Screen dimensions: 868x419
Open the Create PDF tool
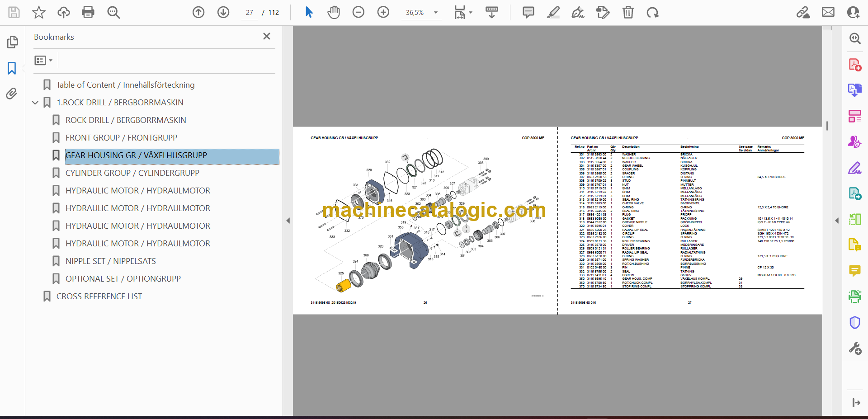point(854,65)
